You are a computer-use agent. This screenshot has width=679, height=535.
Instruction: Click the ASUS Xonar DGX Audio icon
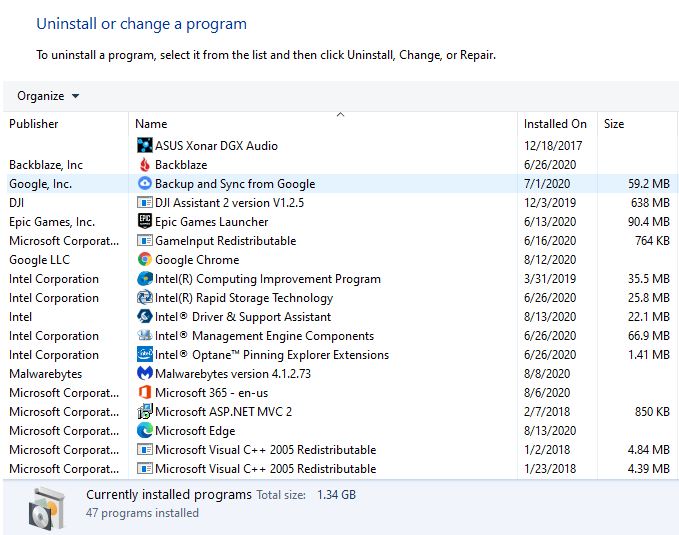point(145,146)
